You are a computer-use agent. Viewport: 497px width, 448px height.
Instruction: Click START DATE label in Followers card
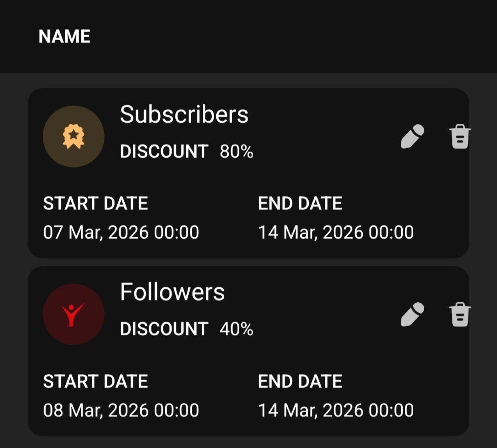coord(95,381)
